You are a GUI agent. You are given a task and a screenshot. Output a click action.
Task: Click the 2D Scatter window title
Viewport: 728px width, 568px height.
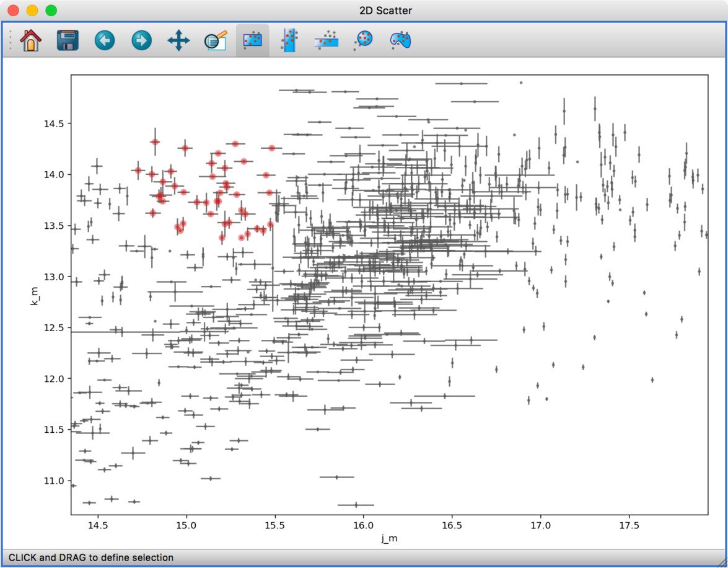tap(385, 10)
